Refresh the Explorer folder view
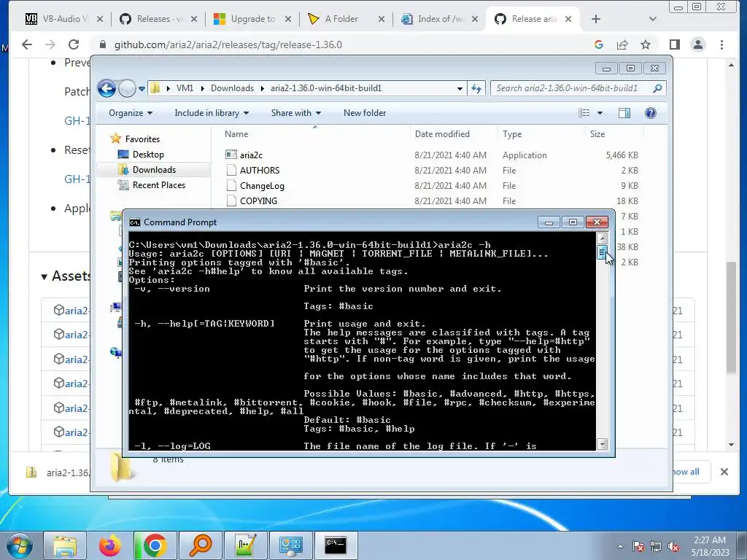Viewport: 747px width, 560px height. coord(476,88)
